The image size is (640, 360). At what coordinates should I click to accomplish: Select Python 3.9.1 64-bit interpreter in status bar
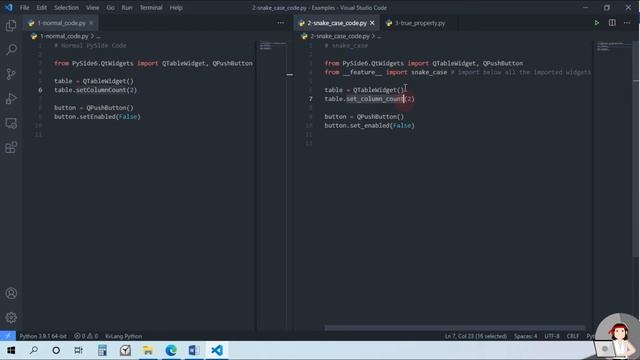[43, 336]
